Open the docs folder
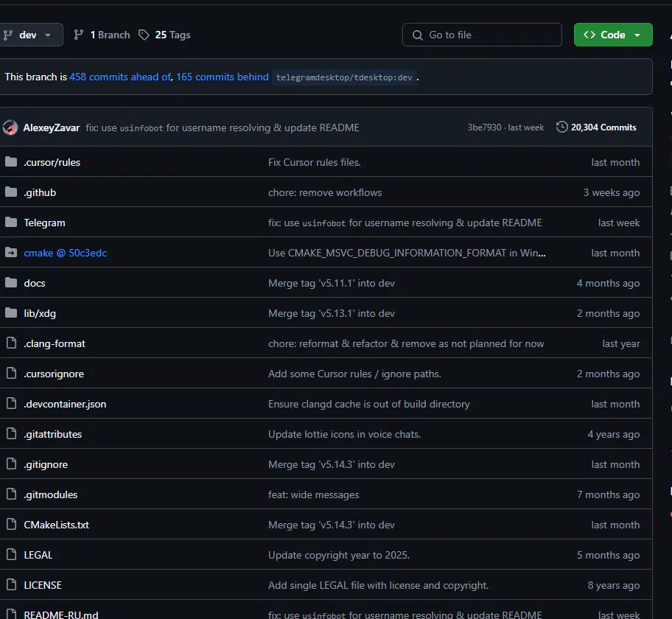Image resolution: width=672 pixels, height=619 pixels. coord(35,284)
